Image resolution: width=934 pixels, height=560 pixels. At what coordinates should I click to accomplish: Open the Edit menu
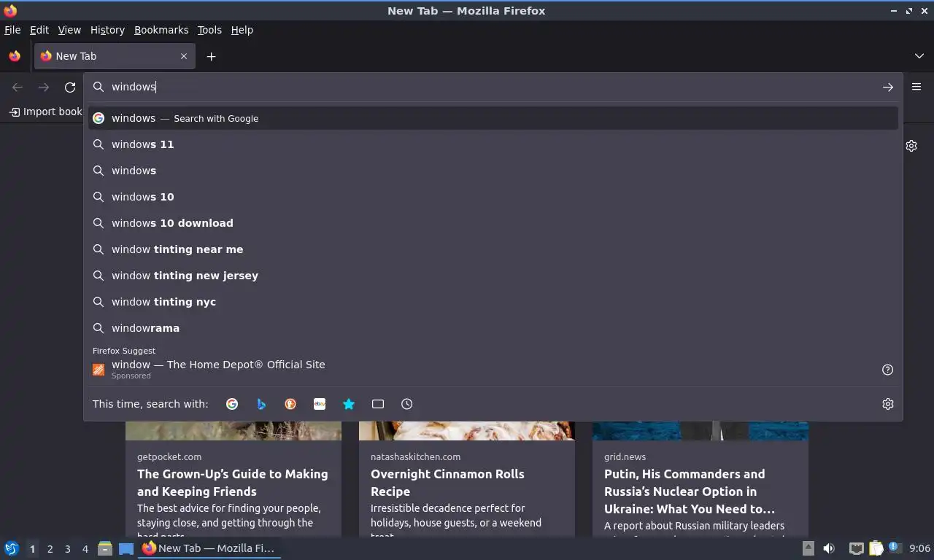coord(39,30)
